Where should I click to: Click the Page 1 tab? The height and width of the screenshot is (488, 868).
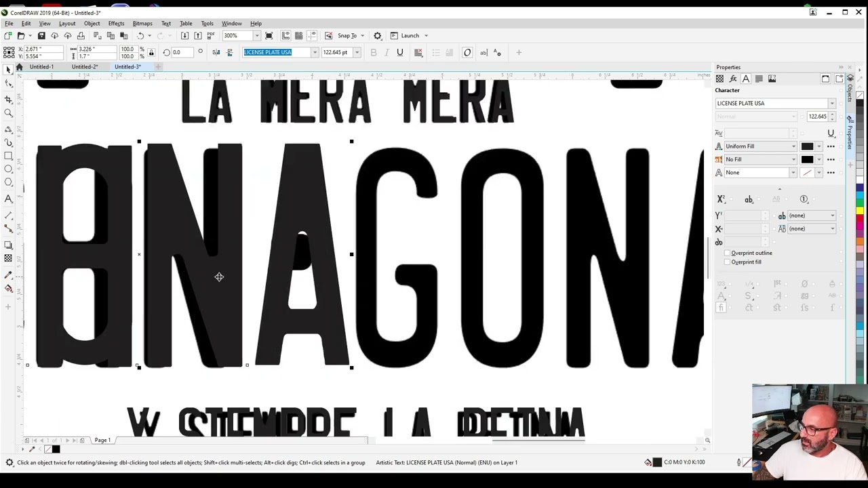[x=102, y=441]
